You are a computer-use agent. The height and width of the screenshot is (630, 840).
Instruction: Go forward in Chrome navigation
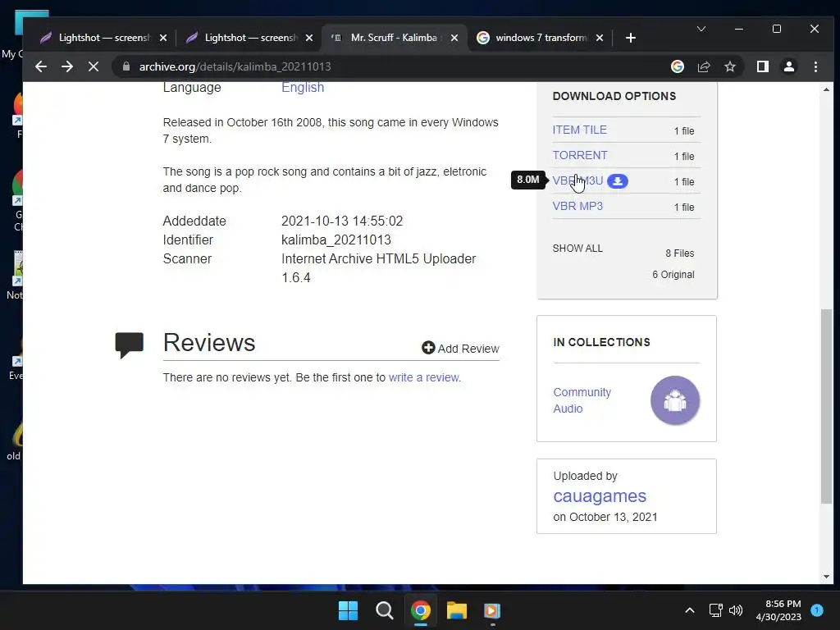click(67, 66)
